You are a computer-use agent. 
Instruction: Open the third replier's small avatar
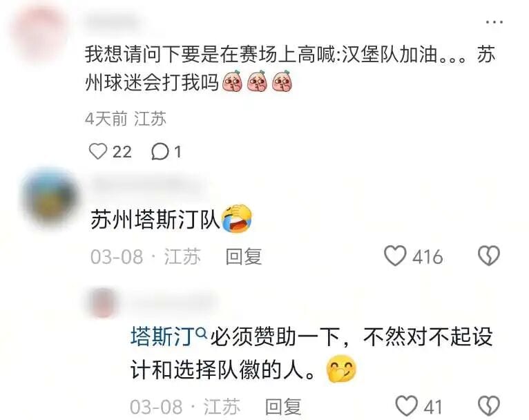coord(103,303)
